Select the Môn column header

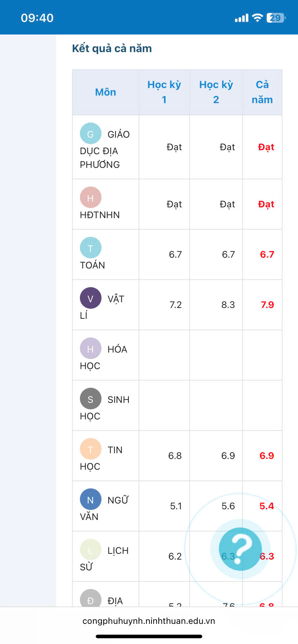105,92
